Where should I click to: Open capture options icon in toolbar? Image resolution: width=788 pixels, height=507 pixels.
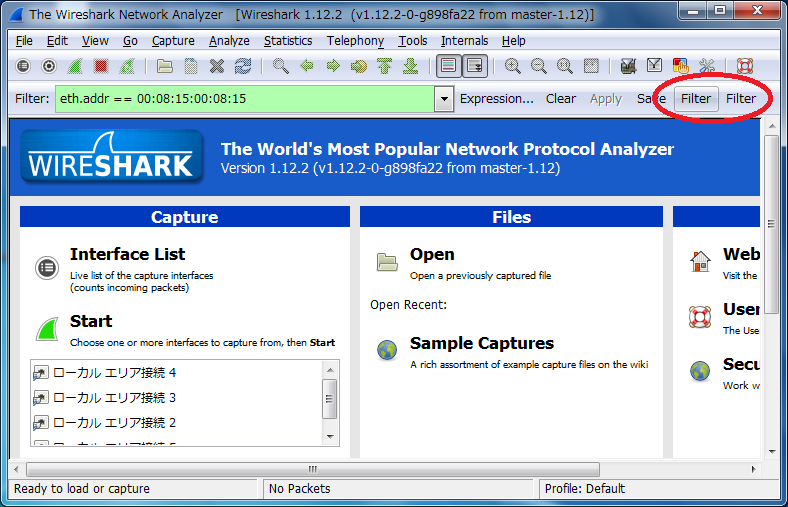[x=49, y=66]
